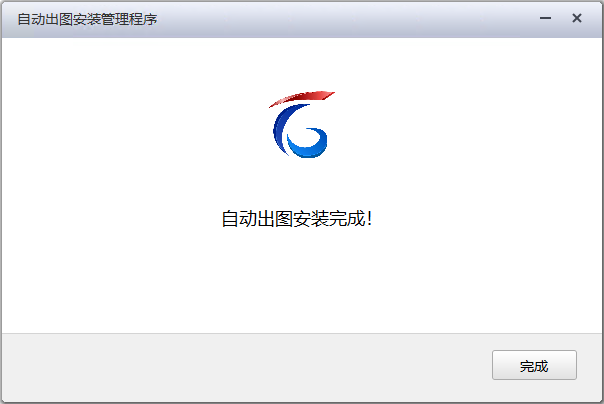Click the window title 自动出图安装管理程序
Image resolution: width=604 pixels, height=404 pixels.
[87, 19]
